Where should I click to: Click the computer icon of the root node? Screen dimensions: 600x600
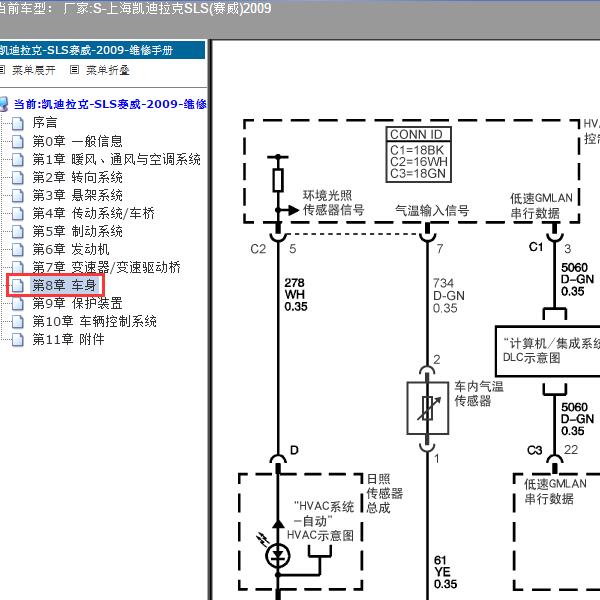[x=4, y=104]
